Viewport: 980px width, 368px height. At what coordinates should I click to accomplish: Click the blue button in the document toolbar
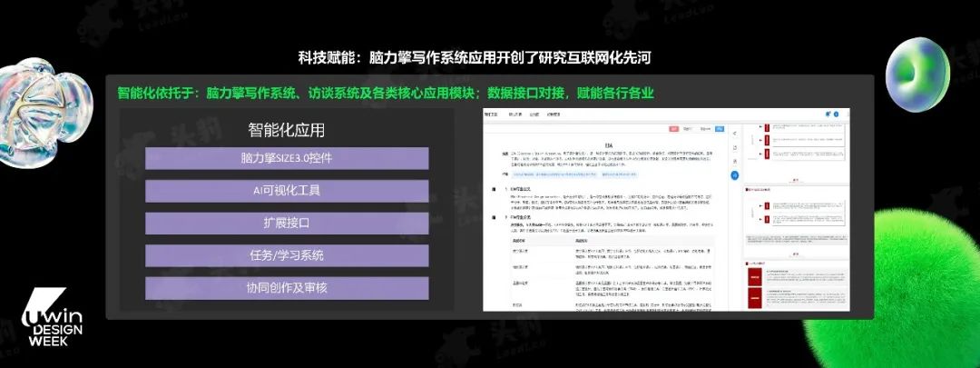click(x=720, y=129)
